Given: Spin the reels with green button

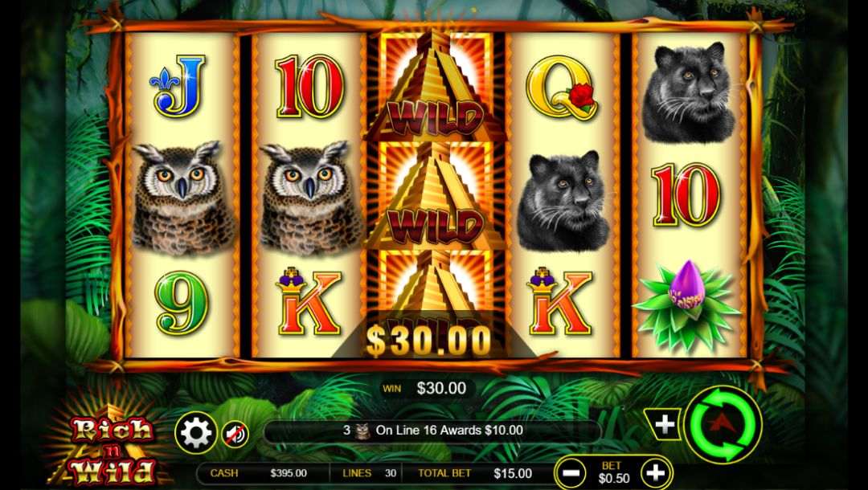Looking at the screenshot, I should [x=723, y=425].
